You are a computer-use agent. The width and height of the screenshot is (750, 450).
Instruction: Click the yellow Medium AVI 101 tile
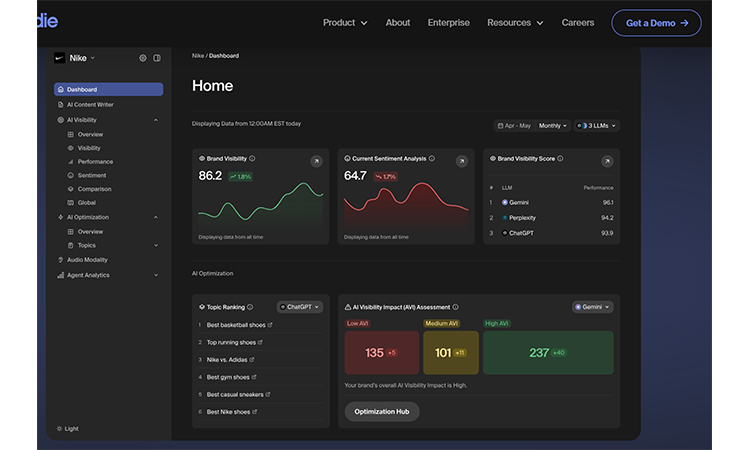coord(451,352)
